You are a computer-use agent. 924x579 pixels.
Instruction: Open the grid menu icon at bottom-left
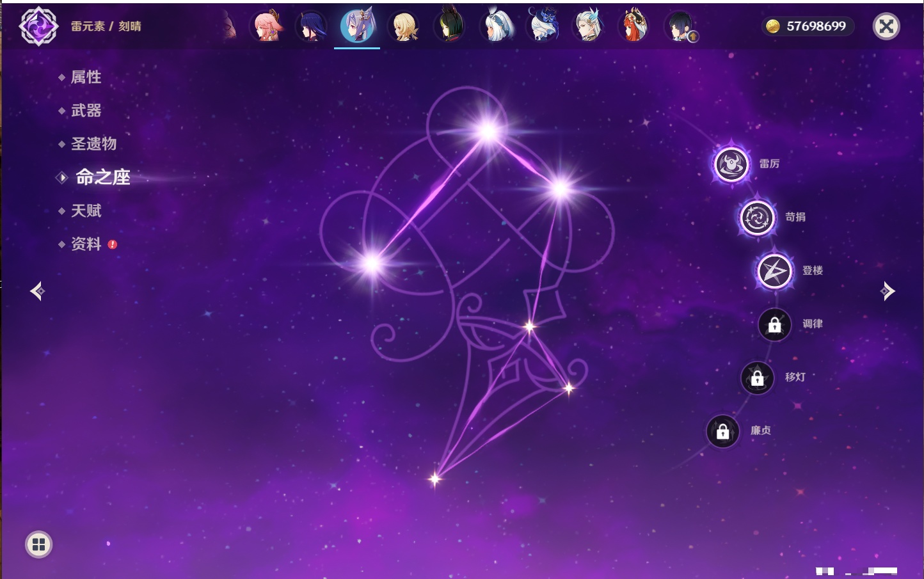point(38,544)
